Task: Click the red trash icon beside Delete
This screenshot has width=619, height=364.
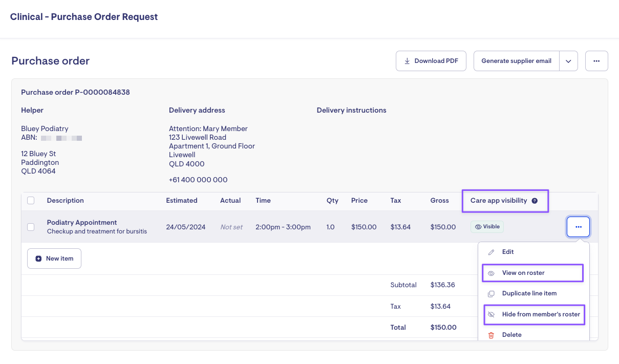Action: 491,335
